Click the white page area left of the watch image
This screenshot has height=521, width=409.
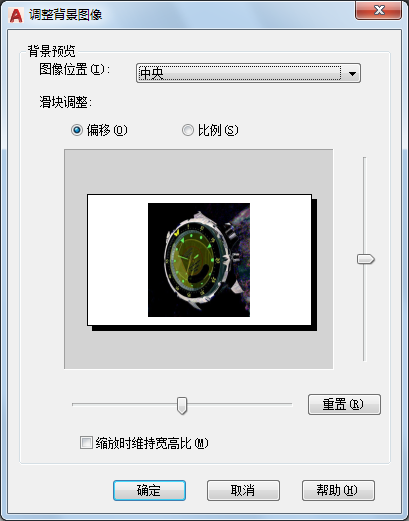pos(118,260)
